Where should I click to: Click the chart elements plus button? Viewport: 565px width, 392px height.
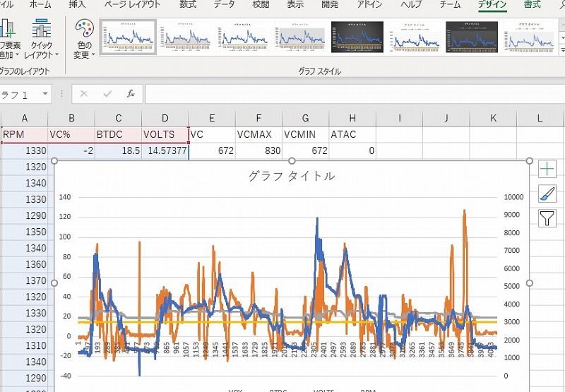pos(548,170)
